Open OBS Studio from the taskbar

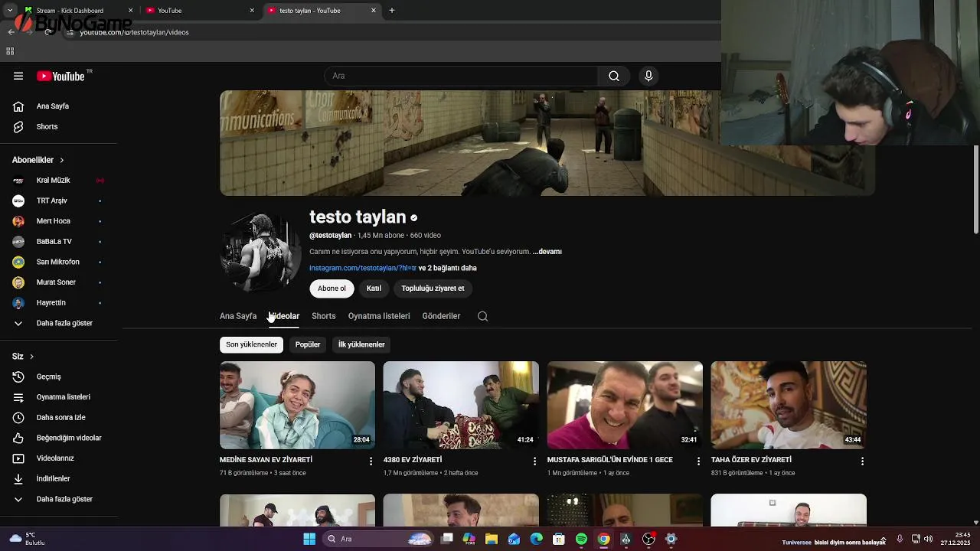tap(648, 539)
